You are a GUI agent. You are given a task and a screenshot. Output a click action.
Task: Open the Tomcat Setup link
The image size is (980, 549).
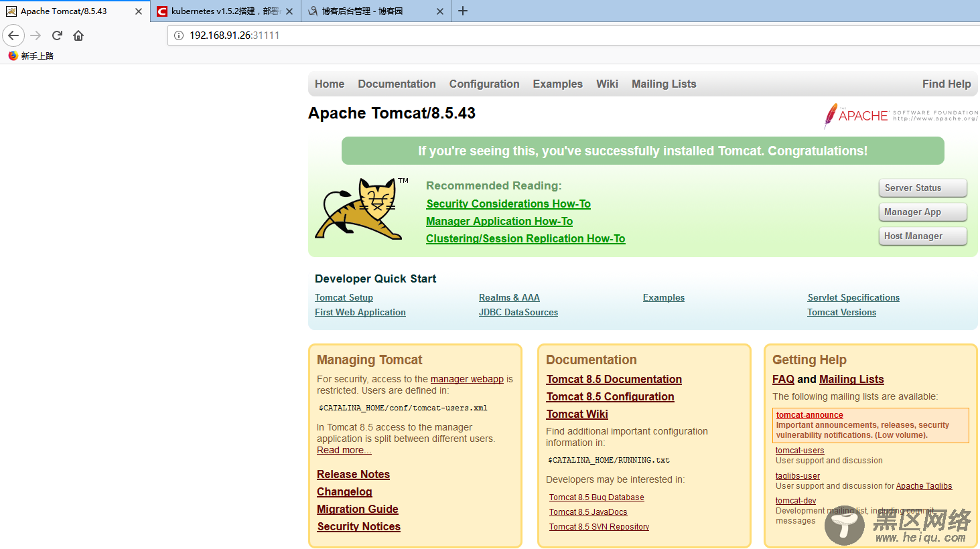pyautogui.click(x=344, y=297)
